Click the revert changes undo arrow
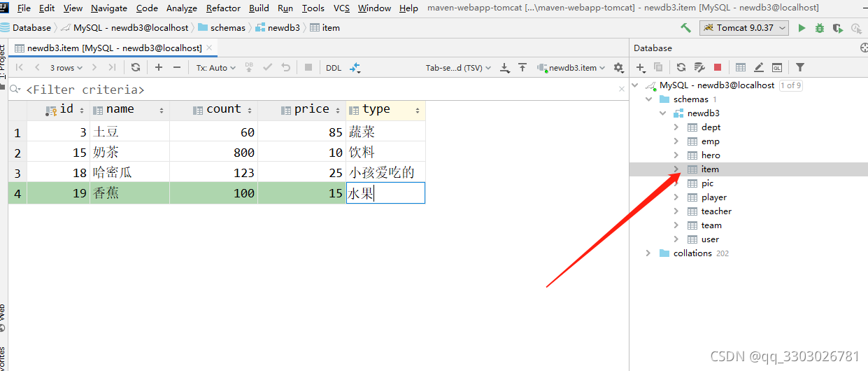 (x=285, y=67)
